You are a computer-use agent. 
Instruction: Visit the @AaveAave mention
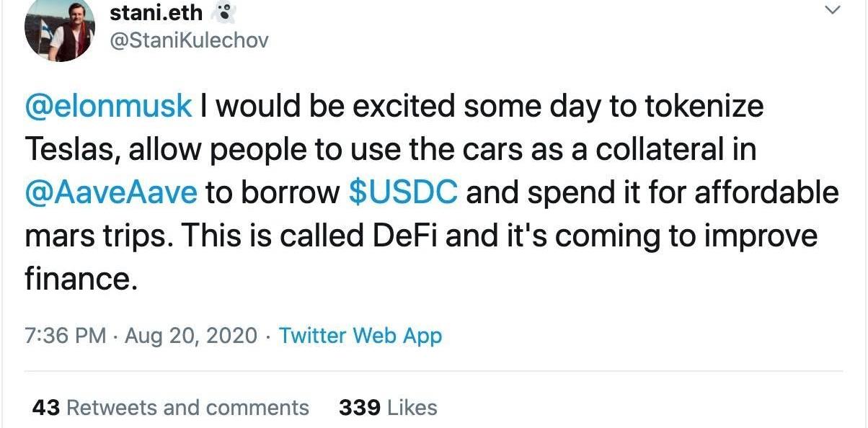pos(110,193)
